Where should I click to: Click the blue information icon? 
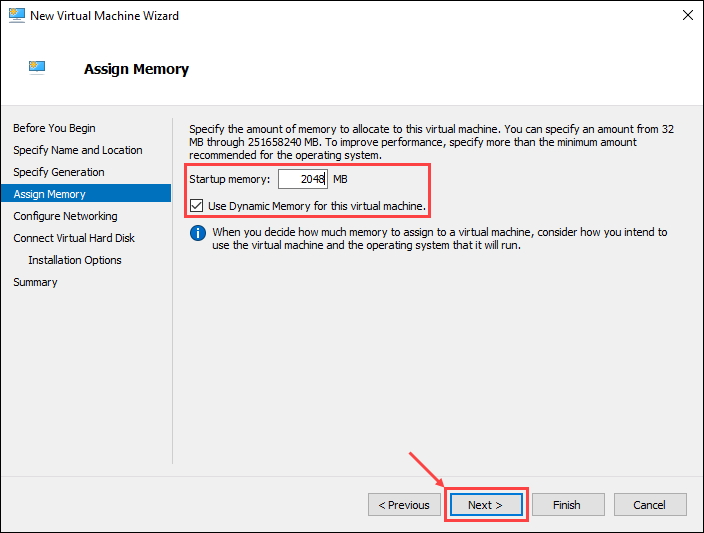coord(198,233)
